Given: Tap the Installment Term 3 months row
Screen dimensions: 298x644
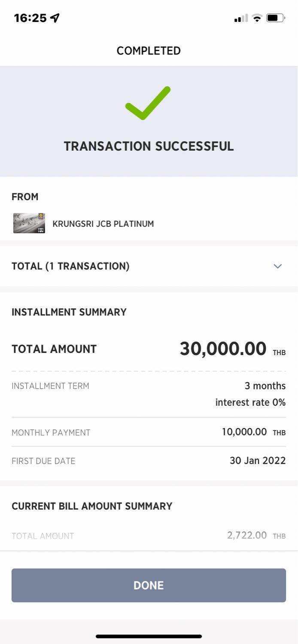Looking at the screenshot, I should coord(149,394).
